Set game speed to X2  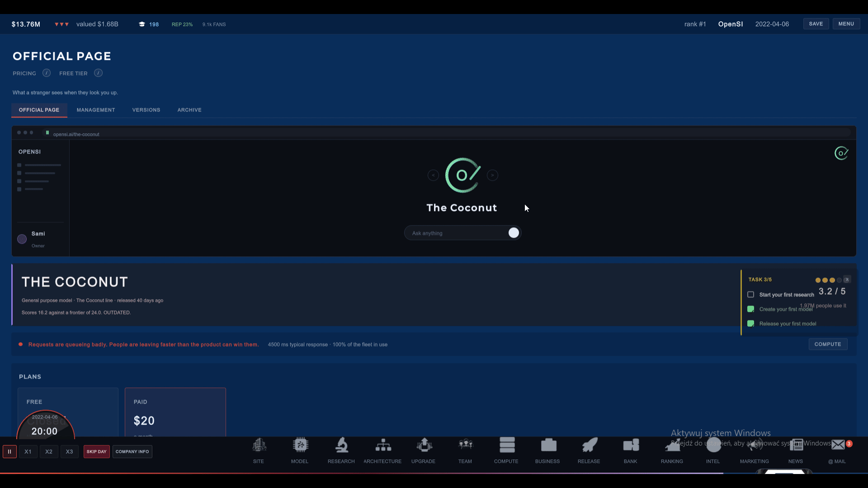click(x=49, y=451)
